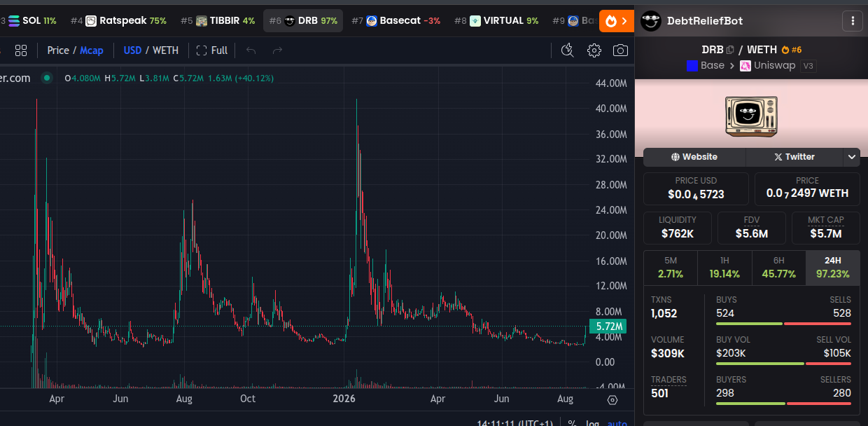This screenshot has width=868, height=426.
Task: Click the buy vol versus sell vol bar
Action: [783, 364]
